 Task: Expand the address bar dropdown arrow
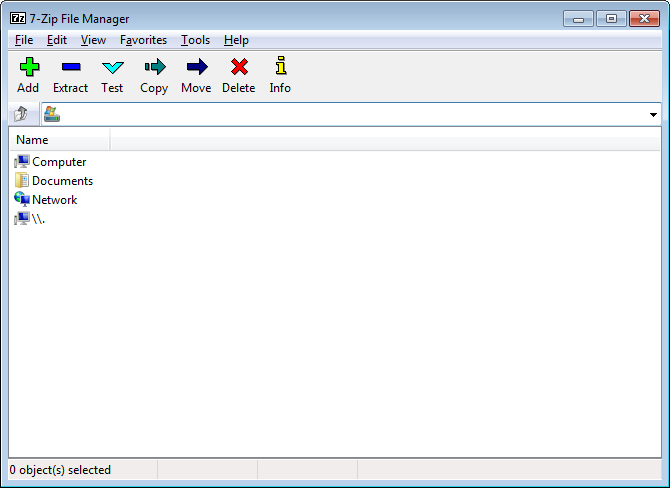pyautogui.click(x=653, y=115)
